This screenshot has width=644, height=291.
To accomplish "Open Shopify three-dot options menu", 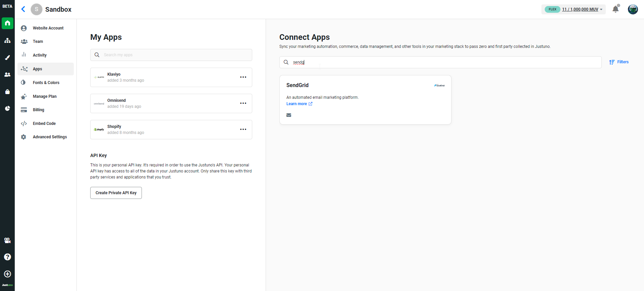I will click(243, 130).
